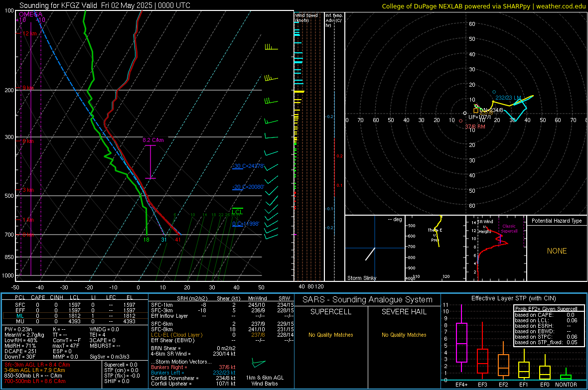Click the maxT = 47F value

66,346
